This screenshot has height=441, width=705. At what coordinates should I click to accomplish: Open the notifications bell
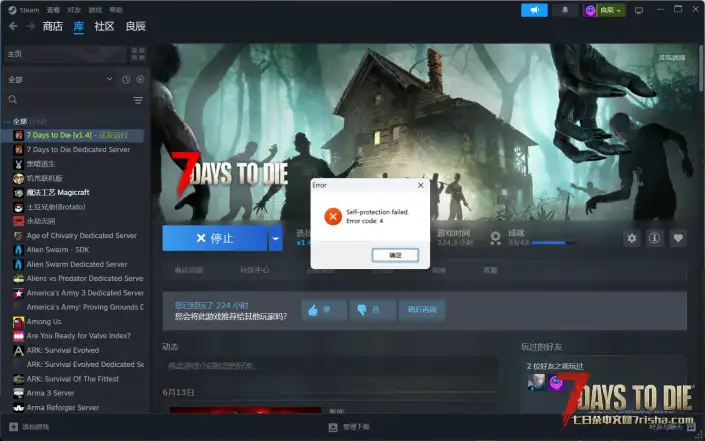565,10
